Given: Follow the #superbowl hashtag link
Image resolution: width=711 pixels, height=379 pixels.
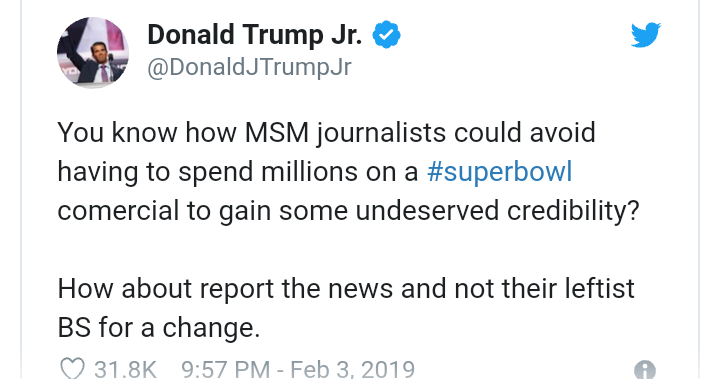Looking at the screenshot, I should tap(499, 172).
